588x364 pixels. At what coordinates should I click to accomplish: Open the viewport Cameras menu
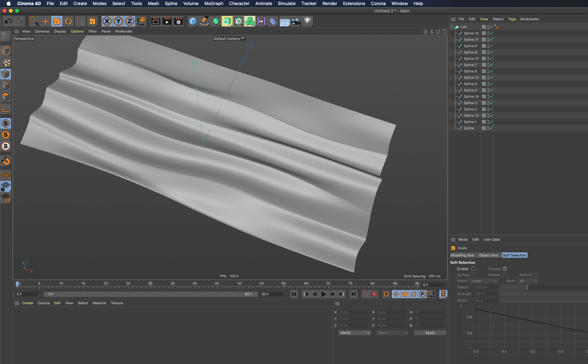tap(42, 32)
